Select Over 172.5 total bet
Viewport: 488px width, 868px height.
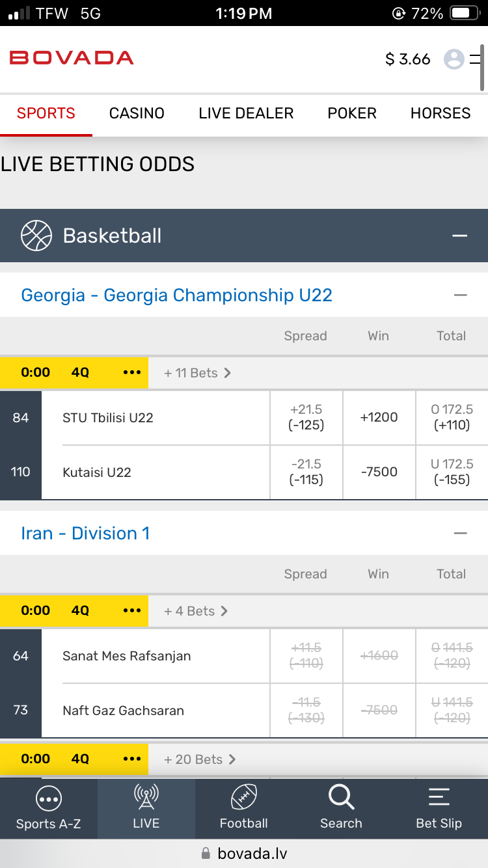[452, 418]
